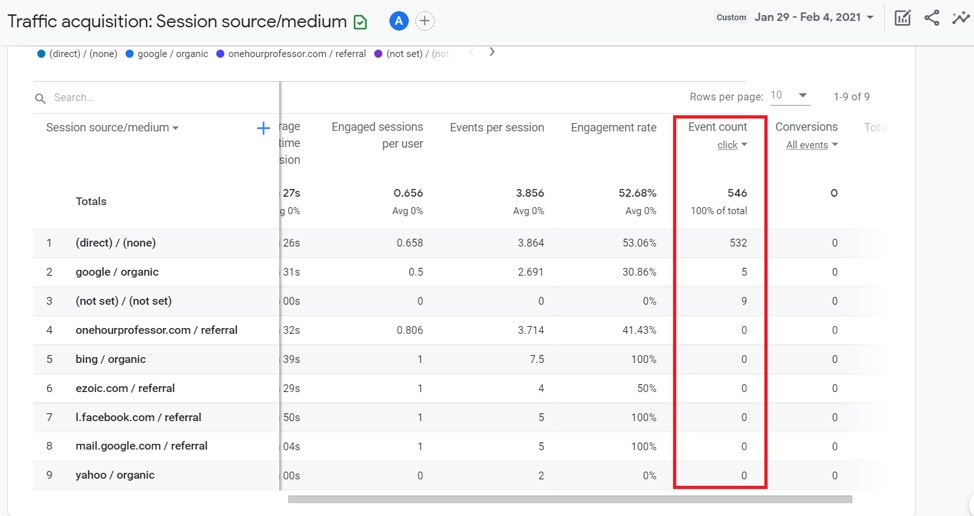Viewport: 974px width, 516px height.
Task: Add a dimension with blue plus icon
Action: coord(263,128)
